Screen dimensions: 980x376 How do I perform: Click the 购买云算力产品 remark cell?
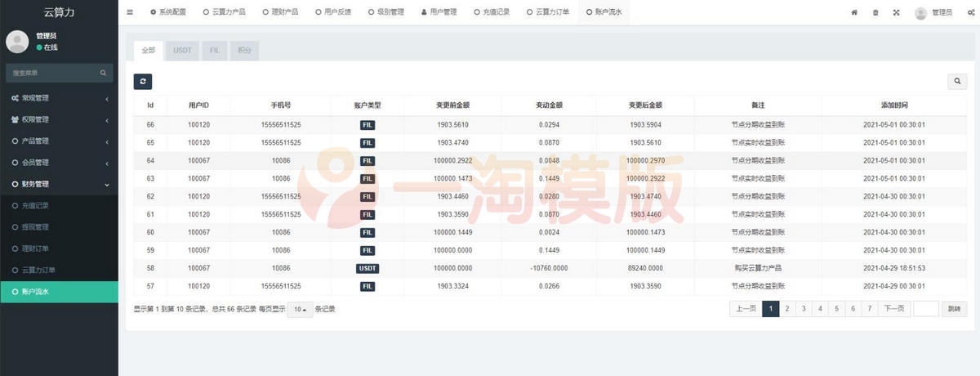[758, 268]
